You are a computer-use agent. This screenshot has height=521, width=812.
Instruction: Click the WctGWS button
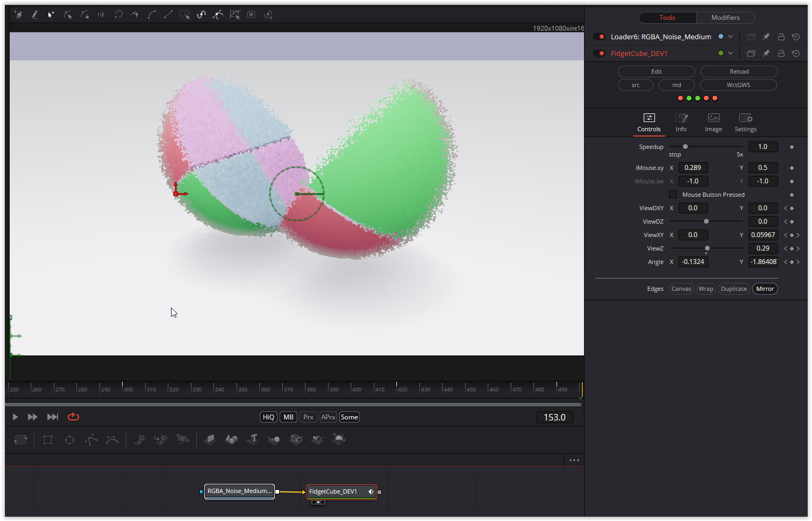click(738, 85)
